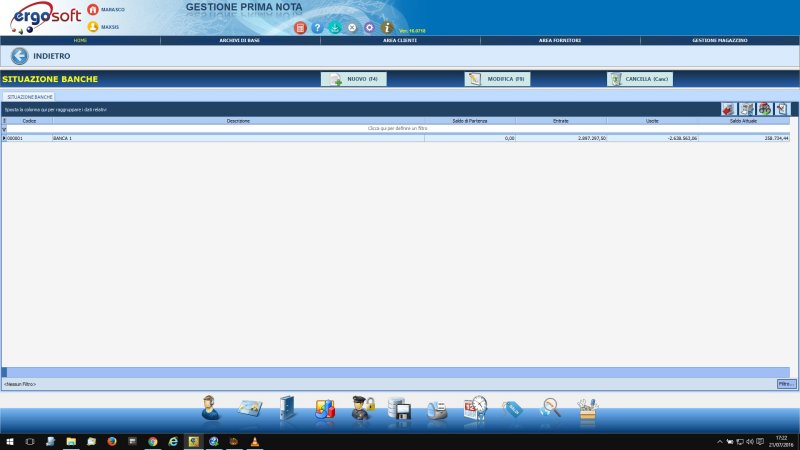Viewport: 800px width, 450px height.
Task: Click the Saldo Attuale value of BANCA 1
Action: [743, 138]
